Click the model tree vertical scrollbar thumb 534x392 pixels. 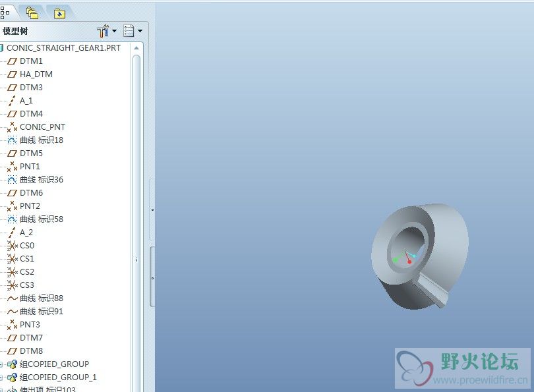coord(136,225)
